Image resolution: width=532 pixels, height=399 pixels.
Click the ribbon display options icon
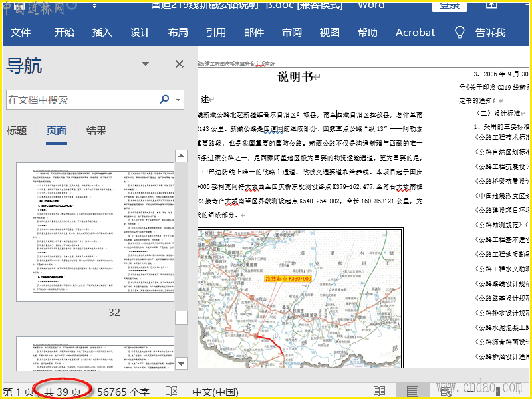[492, 5]
